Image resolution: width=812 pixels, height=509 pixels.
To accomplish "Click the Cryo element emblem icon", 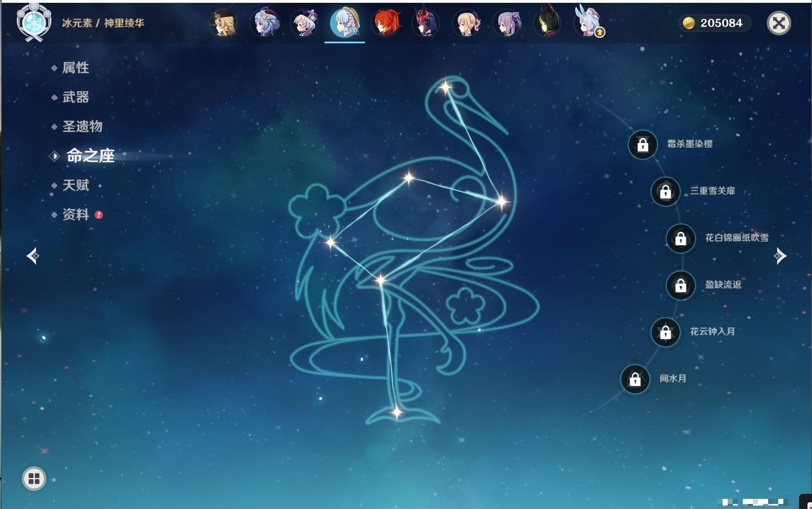I will [x=34, y=22].
